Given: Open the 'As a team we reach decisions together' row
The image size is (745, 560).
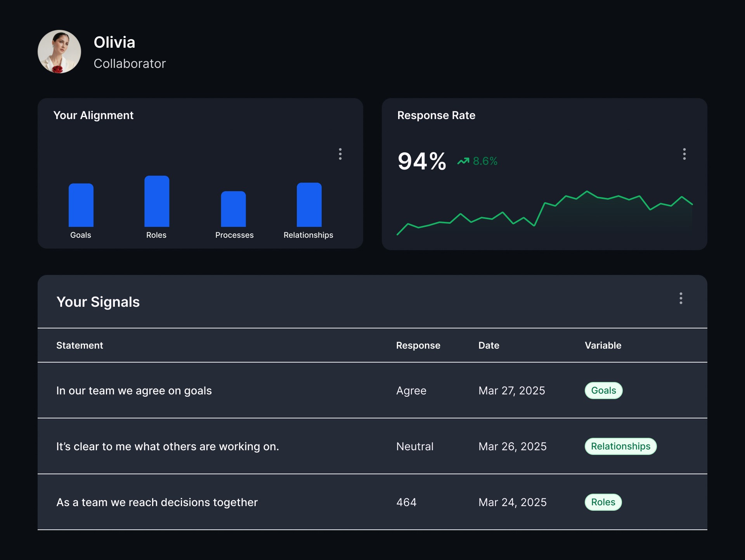Looking at the screenshot, I should pyautogui.click(x=372, y=502).
